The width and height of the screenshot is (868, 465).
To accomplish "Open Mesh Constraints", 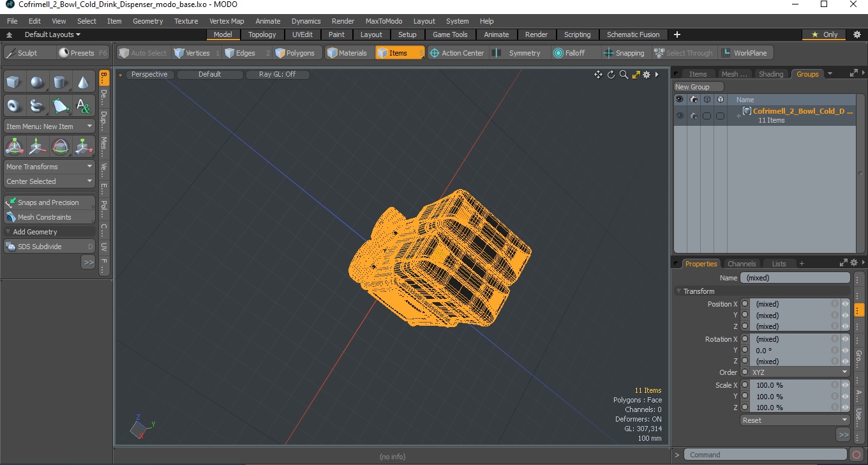I will (x=49, y=217).
